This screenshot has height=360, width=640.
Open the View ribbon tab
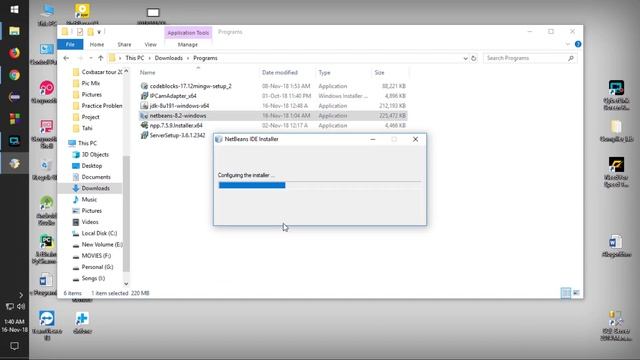[150, 44]
